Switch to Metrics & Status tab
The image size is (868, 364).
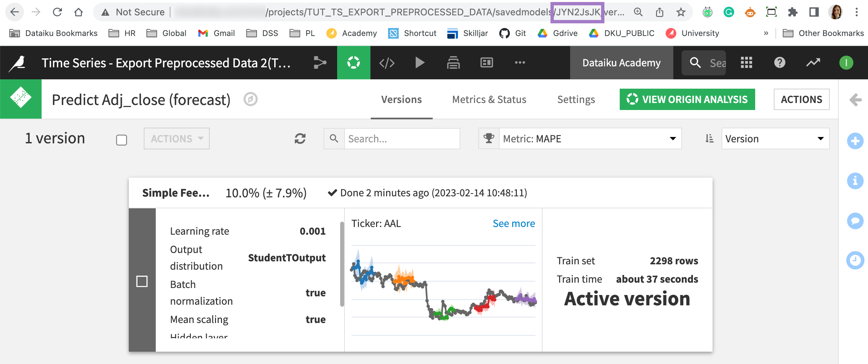click(x=489, y=100)
